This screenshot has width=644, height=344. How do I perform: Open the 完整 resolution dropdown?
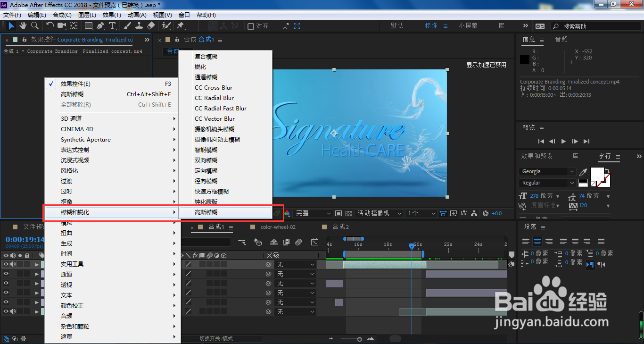tap(313, 213)
